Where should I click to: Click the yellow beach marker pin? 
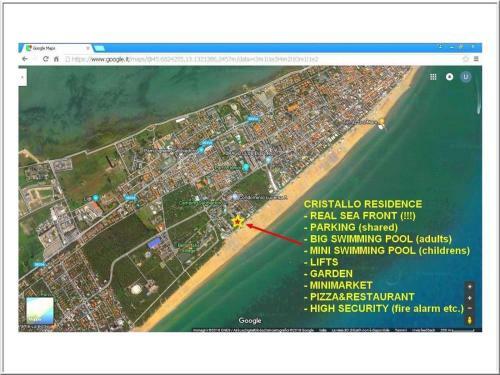pos(382,123)
